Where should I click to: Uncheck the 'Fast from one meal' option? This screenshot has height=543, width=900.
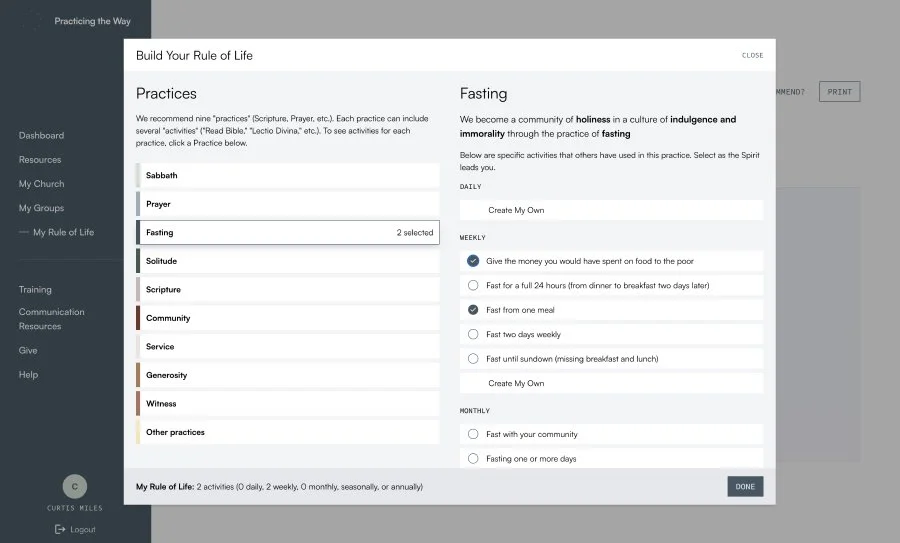[x=473, y=310]
